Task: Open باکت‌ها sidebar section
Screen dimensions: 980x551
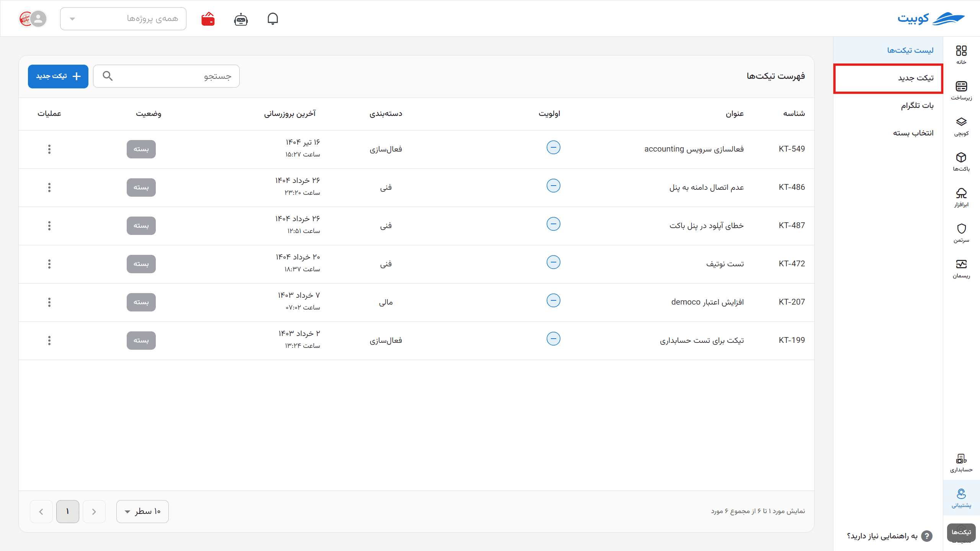Action: tap(961, 162)
